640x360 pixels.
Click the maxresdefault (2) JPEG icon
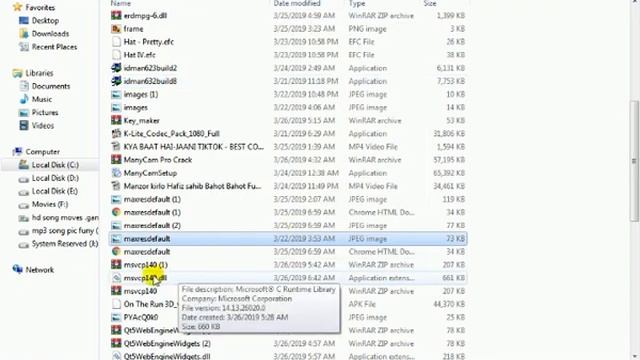point(116,225)
